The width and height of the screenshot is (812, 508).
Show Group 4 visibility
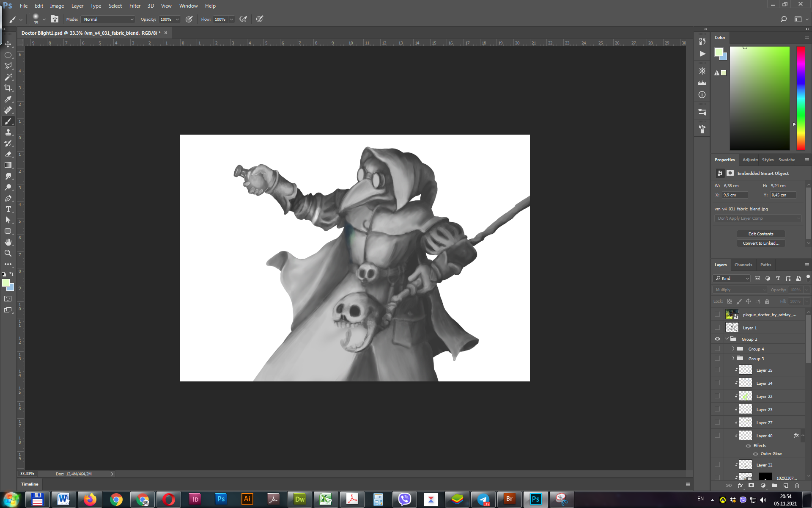point(717,349)
